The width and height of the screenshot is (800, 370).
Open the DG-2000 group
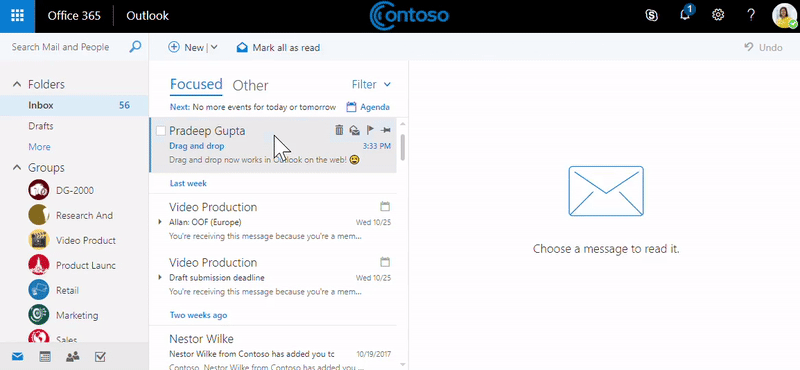click(74, 190)
